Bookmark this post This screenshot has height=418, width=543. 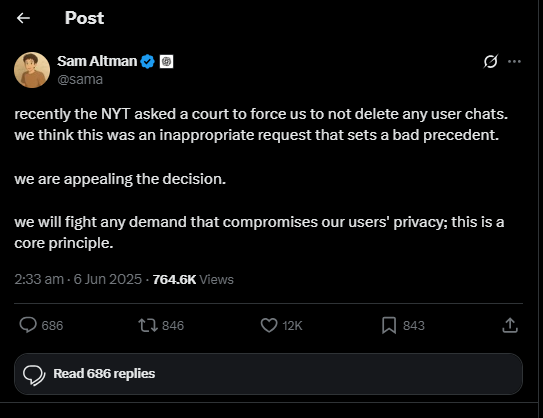389,326
